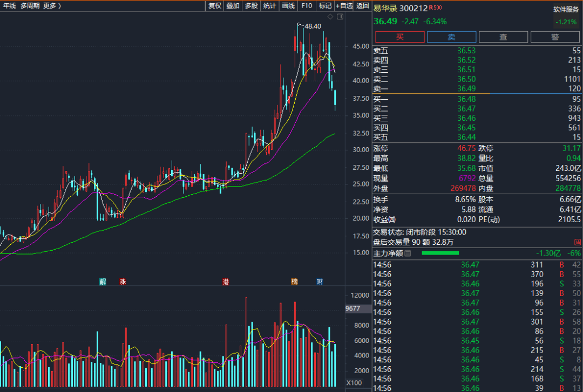Click the red 买 buy button
This screenshot has width=583, height=392.
click(399, 37)
